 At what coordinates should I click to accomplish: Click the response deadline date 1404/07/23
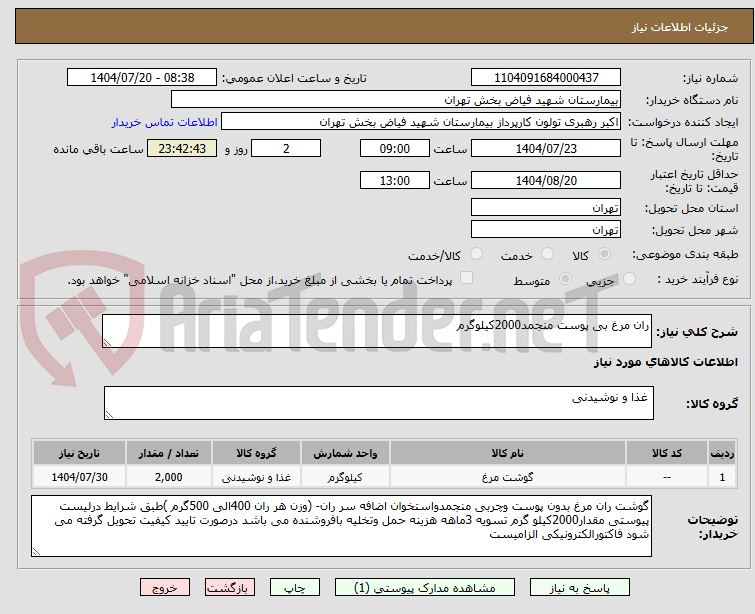pyautogui.click(x=546, y=148)
